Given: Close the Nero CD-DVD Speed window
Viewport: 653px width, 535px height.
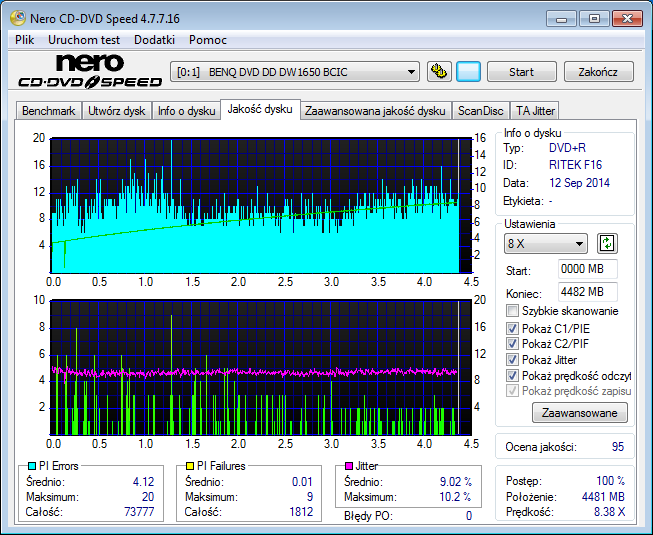Looking at the screenshot, I should [x=627, y=19].
